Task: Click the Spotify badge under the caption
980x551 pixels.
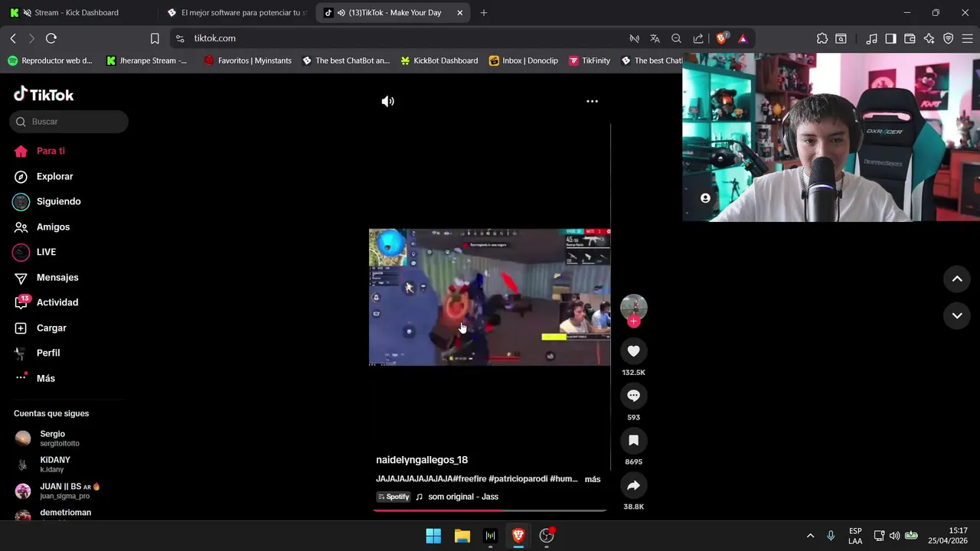Action: click(394, 497)
